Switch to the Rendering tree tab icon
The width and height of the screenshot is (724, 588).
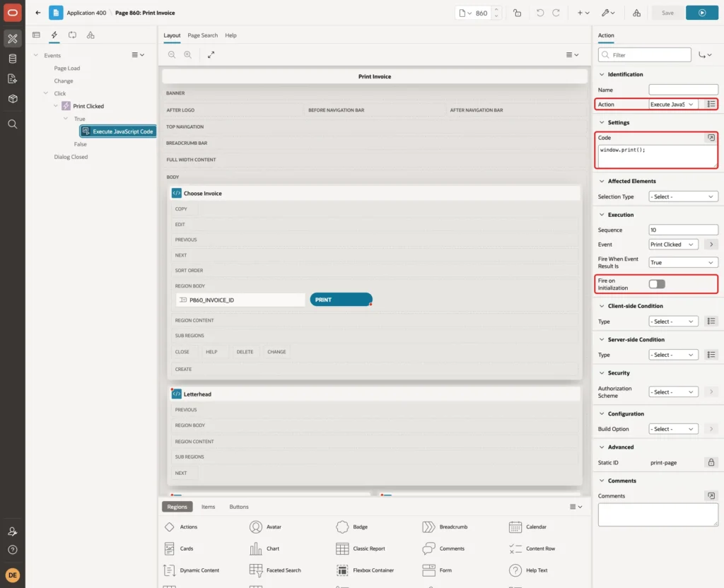pos(37,35)
